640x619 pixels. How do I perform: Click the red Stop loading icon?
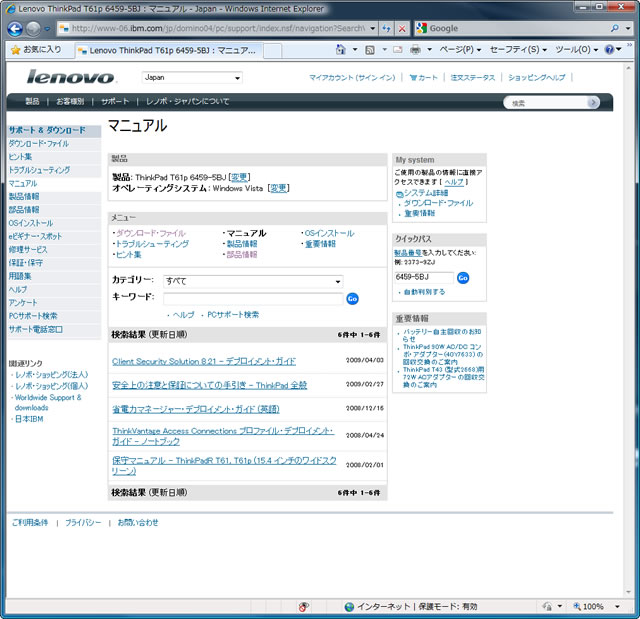point(402,29)
